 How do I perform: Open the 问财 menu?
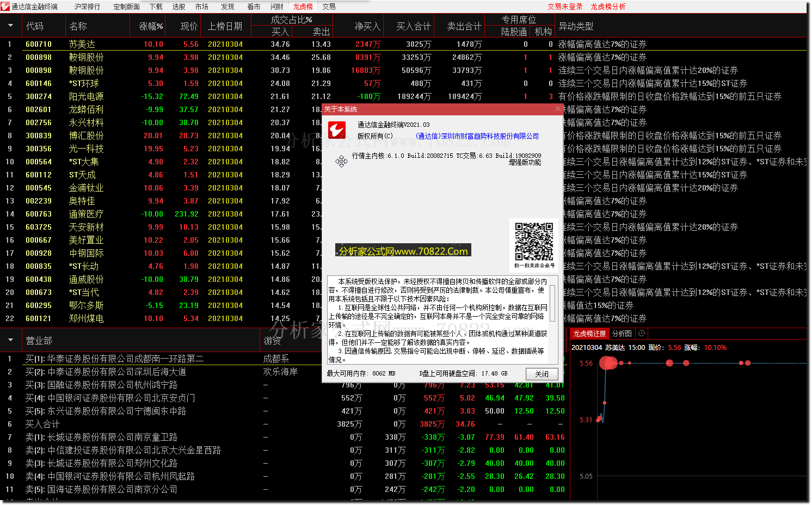pos(276,7)
